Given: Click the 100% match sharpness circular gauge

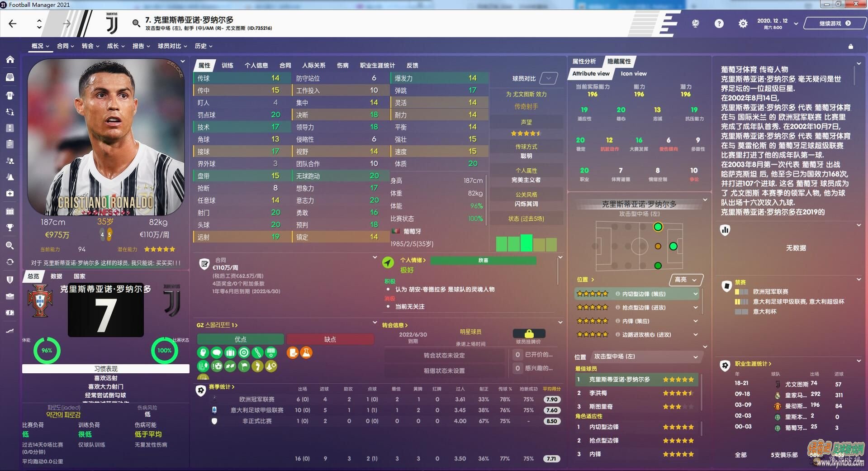Looking at the screenshot, I should [164, 351].
